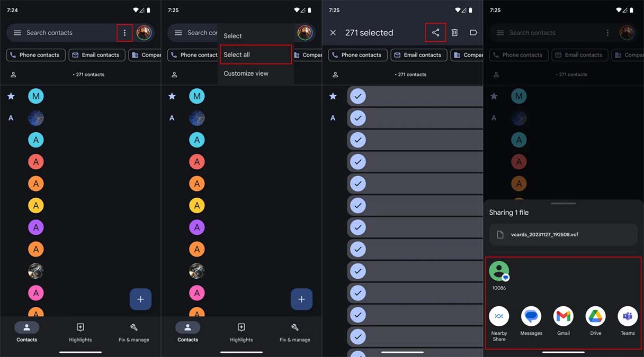This screenshot has width=644, height=357.
Task: Open the red-outlined three-dot overflow menu
Action: tap(124, 33)
